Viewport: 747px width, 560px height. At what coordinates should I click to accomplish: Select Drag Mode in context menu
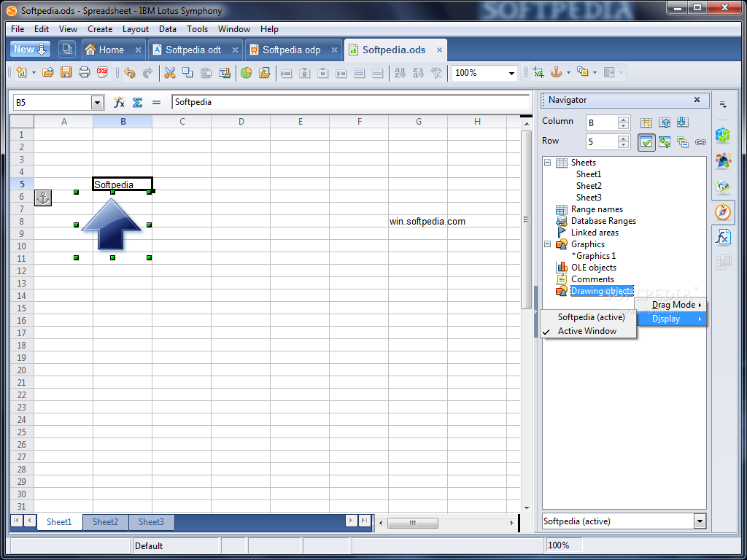[673, 305]
